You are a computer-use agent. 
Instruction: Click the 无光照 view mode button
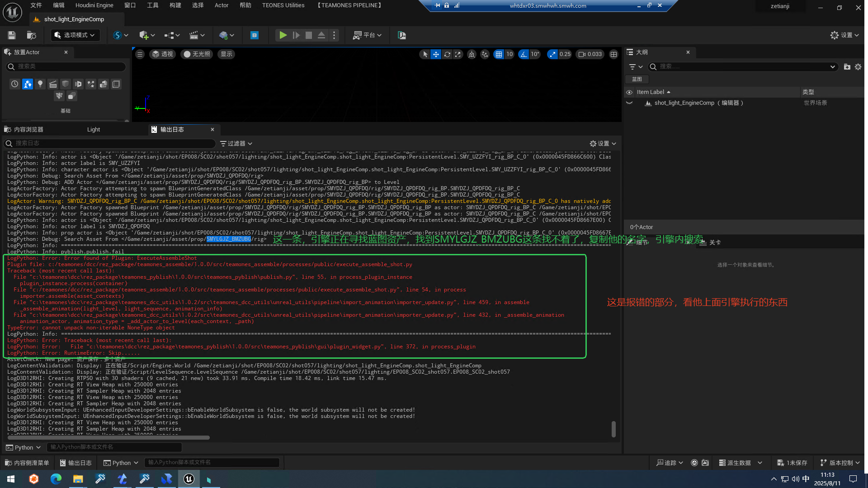point(197,54)
